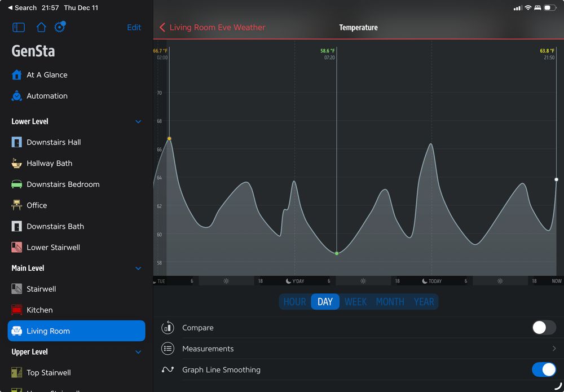
Task: Select the green low-point marker at 58.6 °F
Action: click(x=337, y=253)
